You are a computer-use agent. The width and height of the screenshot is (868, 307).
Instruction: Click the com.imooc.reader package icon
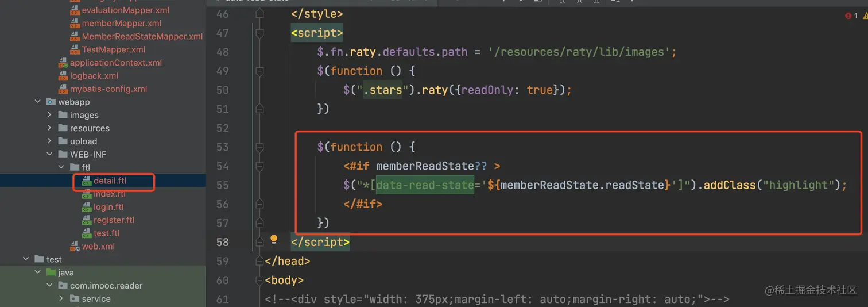tap(63, 286)
